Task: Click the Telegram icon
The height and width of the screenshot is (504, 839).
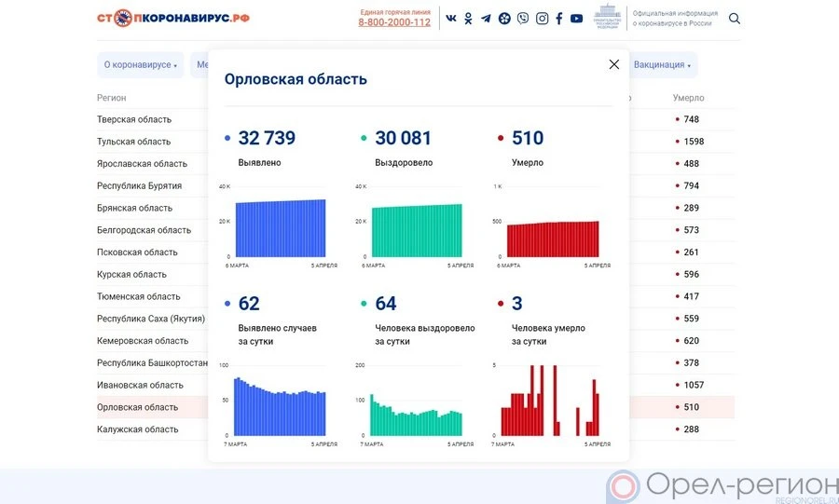Action: [x=486, y=19]
